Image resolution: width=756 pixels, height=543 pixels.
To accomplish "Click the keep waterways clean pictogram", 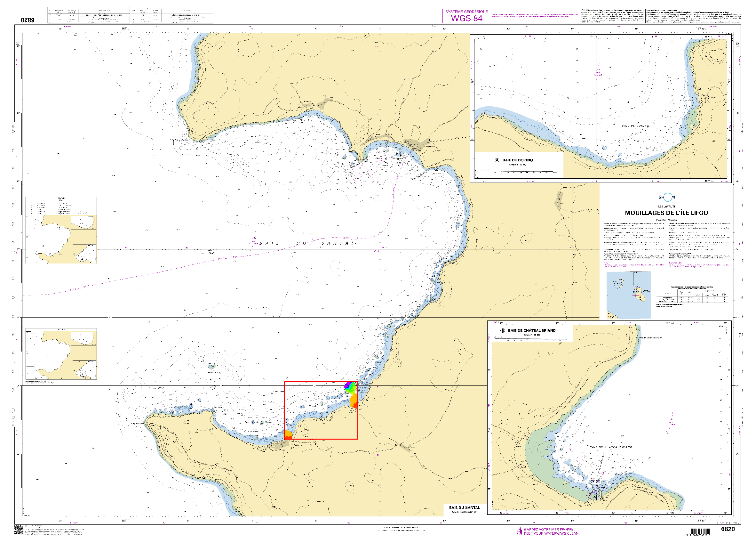I will tap(519, 531).
